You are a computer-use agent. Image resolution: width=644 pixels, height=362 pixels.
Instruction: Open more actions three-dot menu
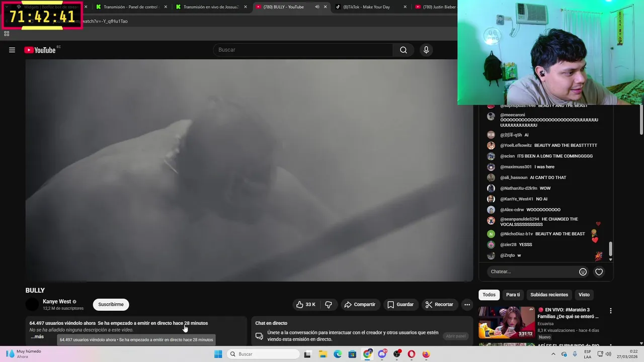(467, 304)
